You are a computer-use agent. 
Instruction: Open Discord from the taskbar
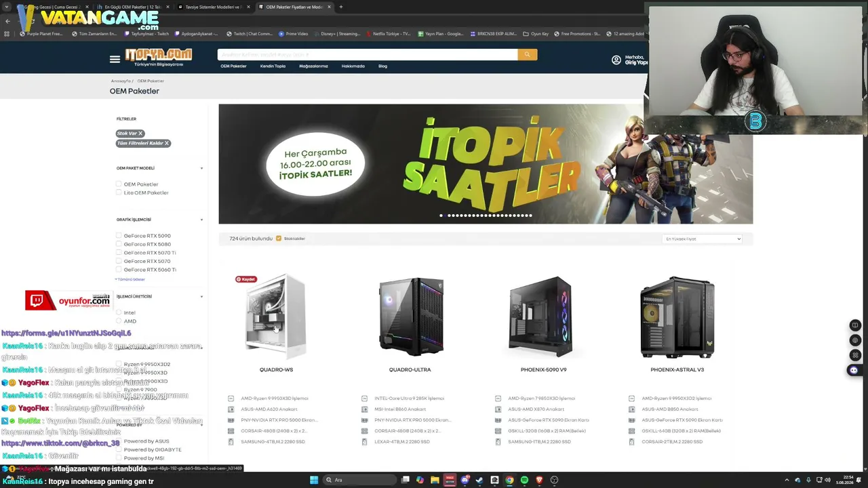(465, 480)
